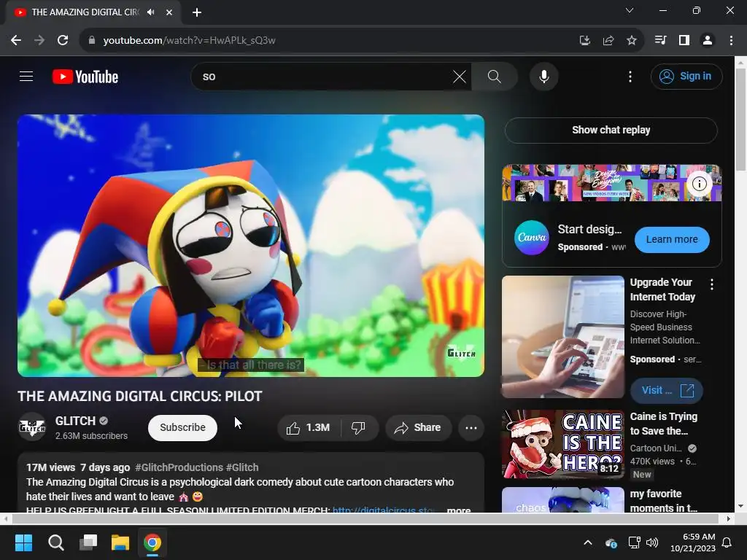747x560 pixels.
Task: Open more actions ellipsis next to Share
Action: click(x=471, y=427)
